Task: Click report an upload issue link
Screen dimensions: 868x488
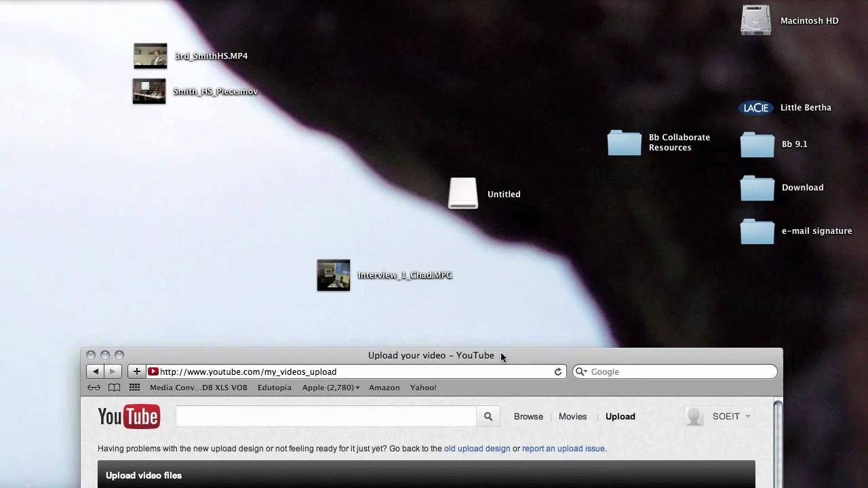Action: (564, 448)
